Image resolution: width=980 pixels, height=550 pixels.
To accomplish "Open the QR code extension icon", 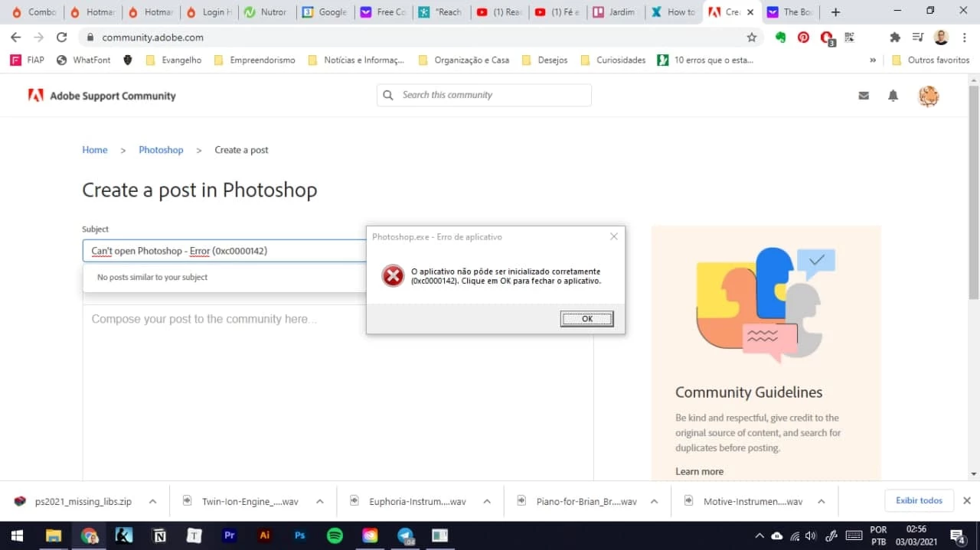I will click(x=849, y=37).
